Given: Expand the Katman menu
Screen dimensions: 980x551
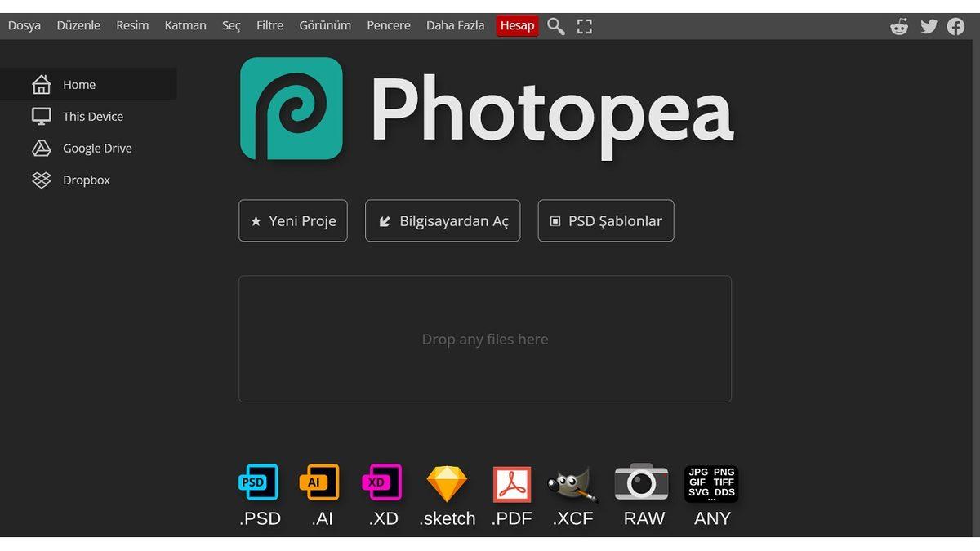Looking at the screenshot, I should 185,25.
